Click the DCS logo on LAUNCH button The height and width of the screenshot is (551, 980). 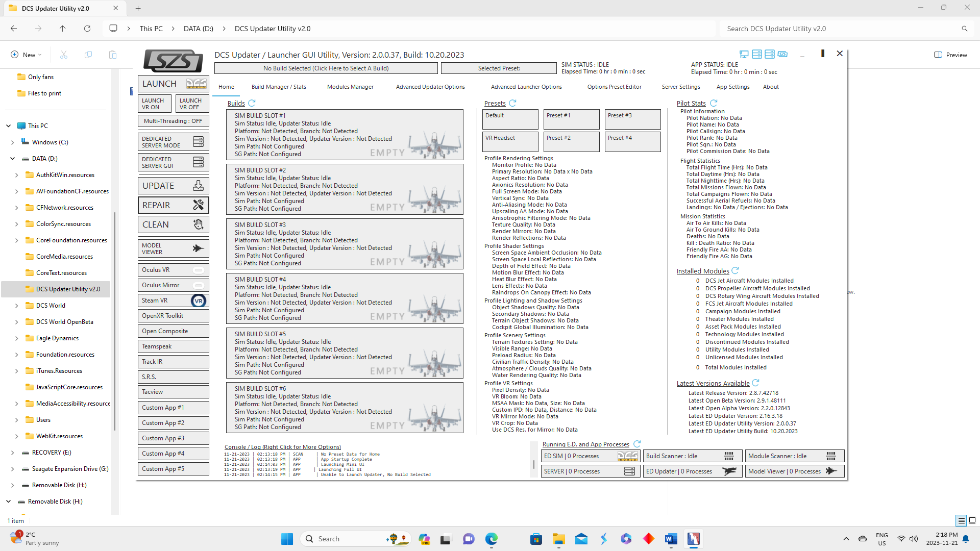197,84
